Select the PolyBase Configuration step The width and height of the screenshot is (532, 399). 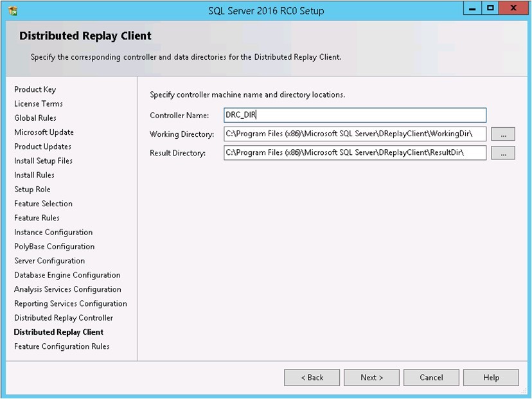click(54, 246)
